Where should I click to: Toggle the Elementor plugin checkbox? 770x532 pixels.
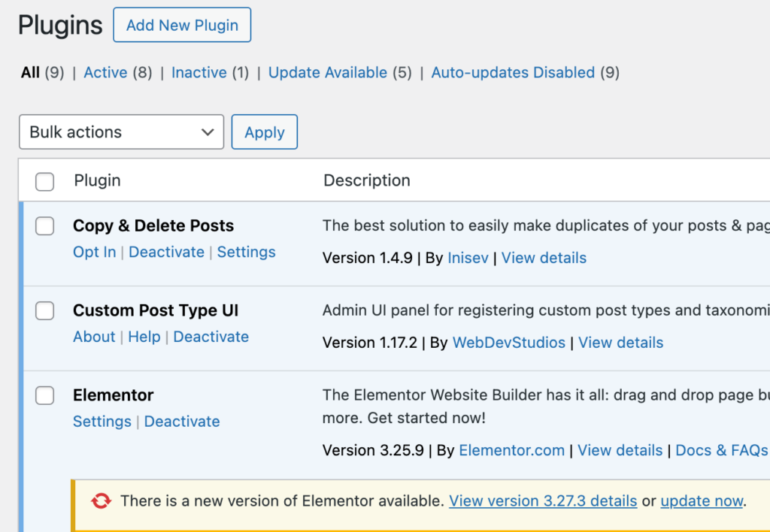(x=45, y=396)
